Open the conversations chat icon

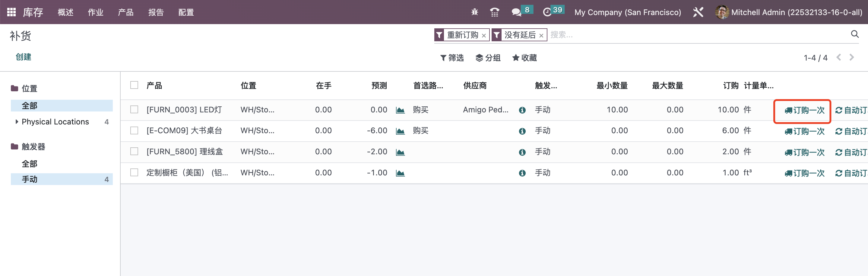tap(516, 12)
